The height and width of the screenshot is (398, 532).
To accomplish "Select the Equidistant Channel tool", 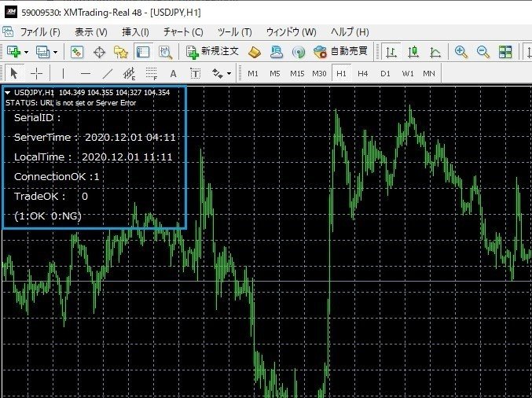I will pyautogui.click(x=130, y=73).
